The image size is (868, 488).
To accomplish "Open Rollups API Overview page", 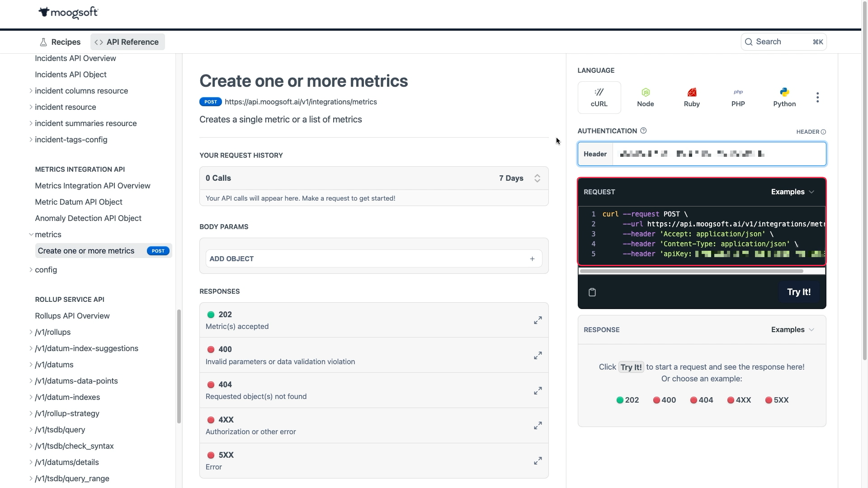I will (x=72, y=316).
